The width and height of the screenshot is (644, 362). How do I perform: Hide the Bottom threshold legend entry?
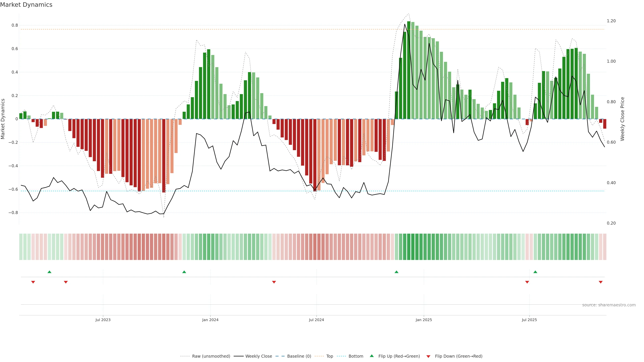pyautogui.click(x=356, y=356)
